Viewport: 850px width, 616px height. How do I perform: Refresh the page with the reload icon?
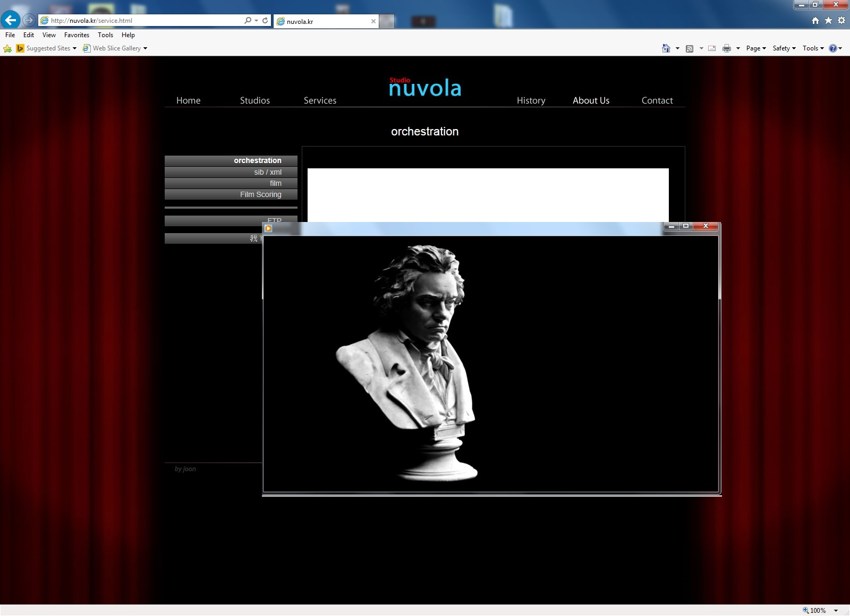pyautogui.click(x=265, y=20)
